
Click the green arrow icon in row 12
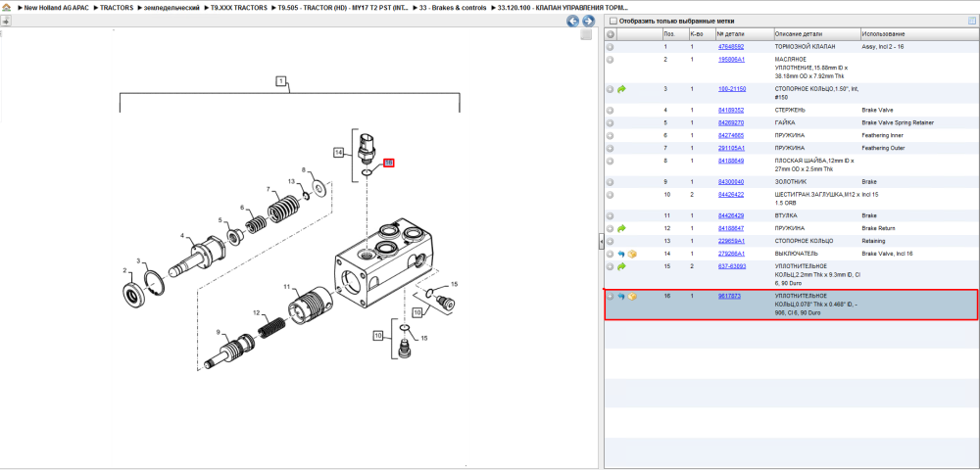point(621,228)
